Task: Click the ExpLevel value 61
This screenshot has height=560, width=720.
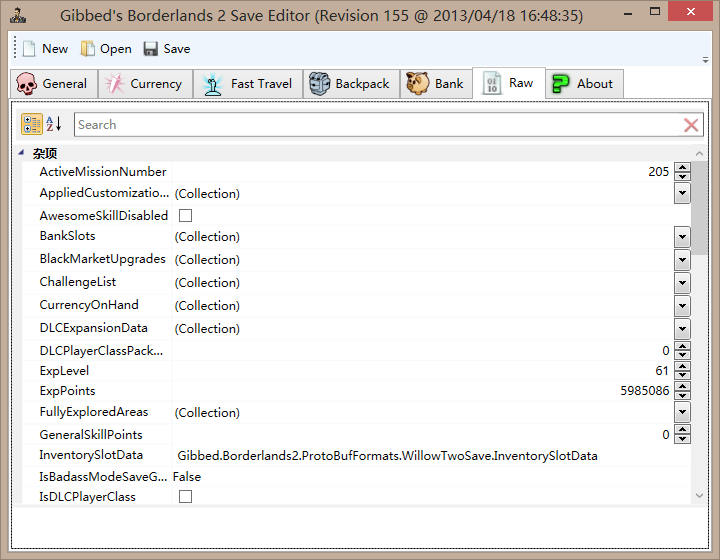Action: pyautogui.click(x=662, y=370)
